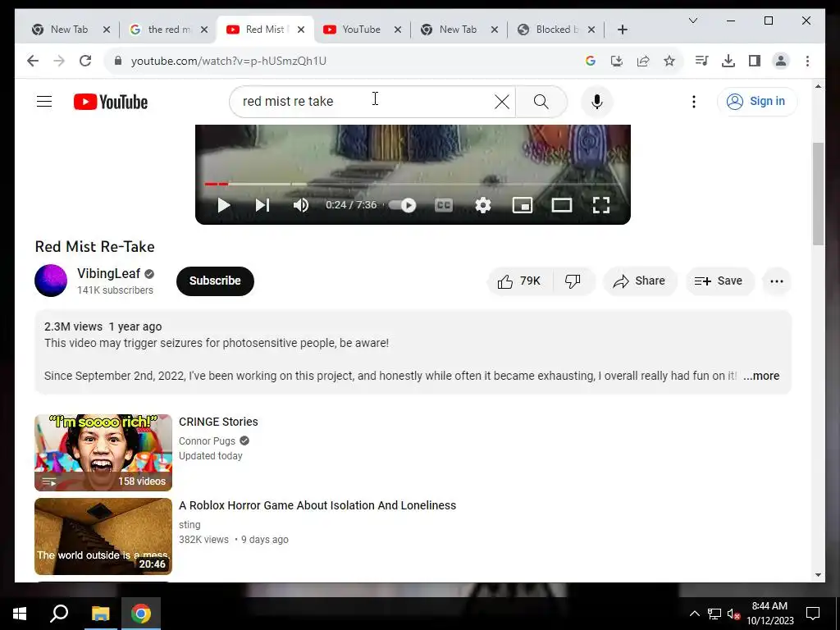The image size is (840, 630).
Task: Save video to playlist
Action: pyautogui.click(x=719, y=281)
